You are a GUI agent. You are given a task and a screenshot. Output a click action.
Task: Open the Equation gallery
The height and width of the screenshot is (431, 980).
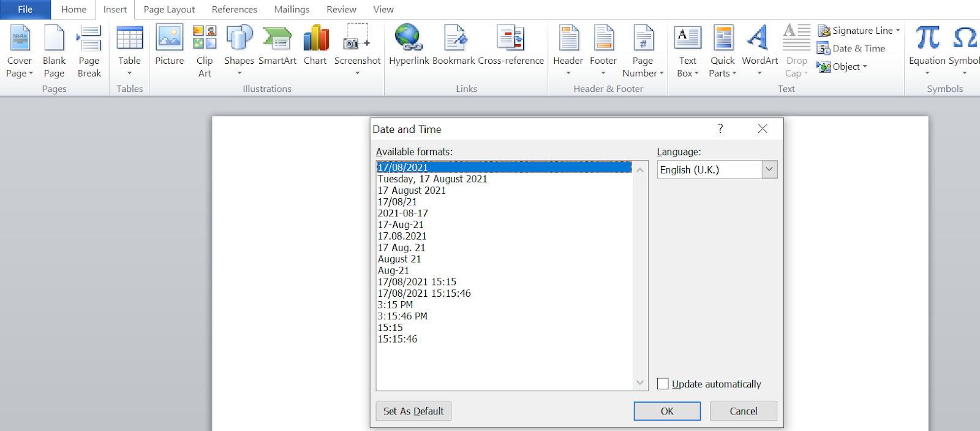927,51
